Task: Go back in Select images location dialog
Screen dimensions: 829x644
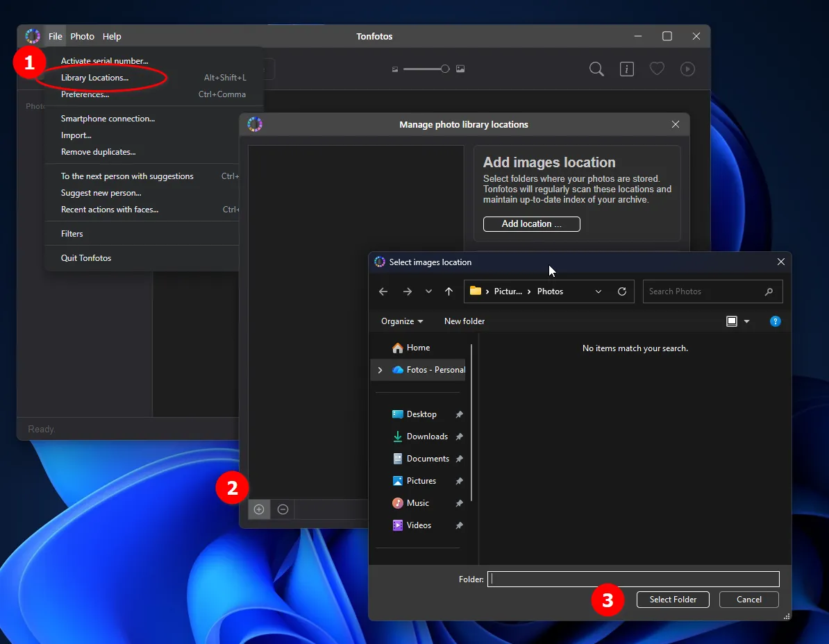Action: (383, 291)
